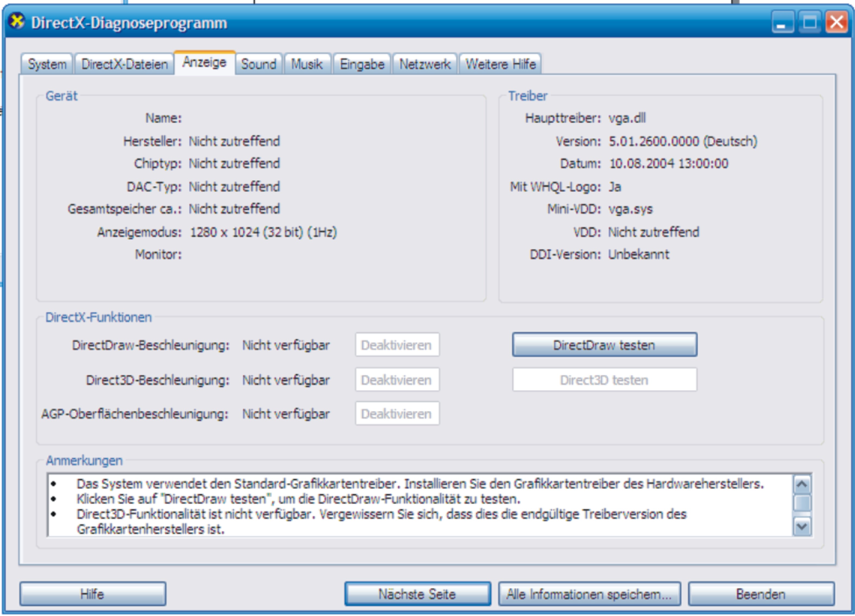Viewport: 855px width, 616px height.
Task: Click the DDI-Version value Unbekannt
Action: pos(639,254)
